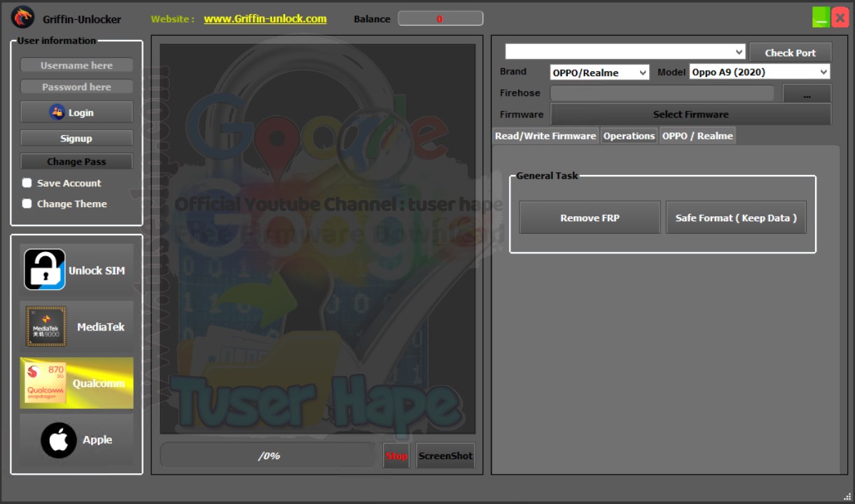Switch to the Operations tab
Image resolution: width=855 pixels, height=504 pixels.
pos(629,136)
